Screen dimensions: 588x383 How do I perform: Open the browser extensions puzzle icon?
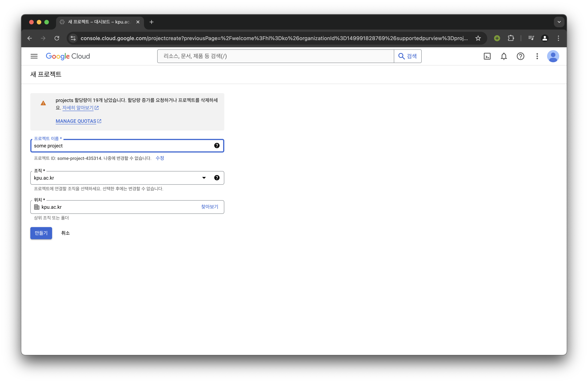511,38
